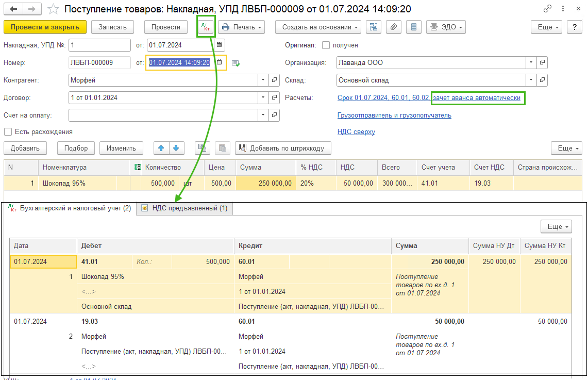Image resolution: width=588 pixels, height=380 pixels.
Task: Expand Создать на основании dropdown
Action: 318,27
